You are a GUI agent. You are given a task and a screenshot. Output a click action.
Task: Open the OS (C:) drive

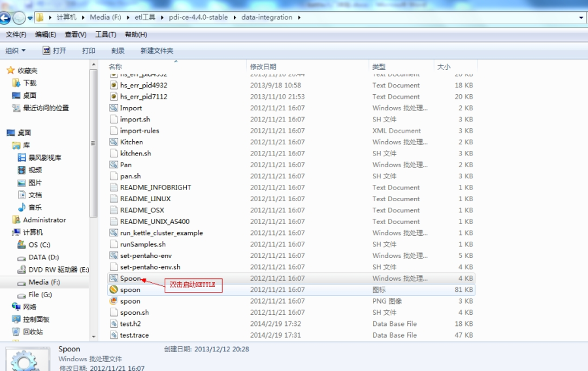click(x=34, y=245)
